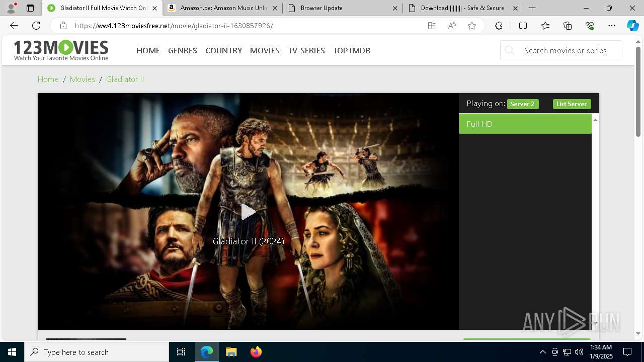644x362 pixels.
Task: Click the Gladiator II breadcrumb link
Action: coord(125,79)
